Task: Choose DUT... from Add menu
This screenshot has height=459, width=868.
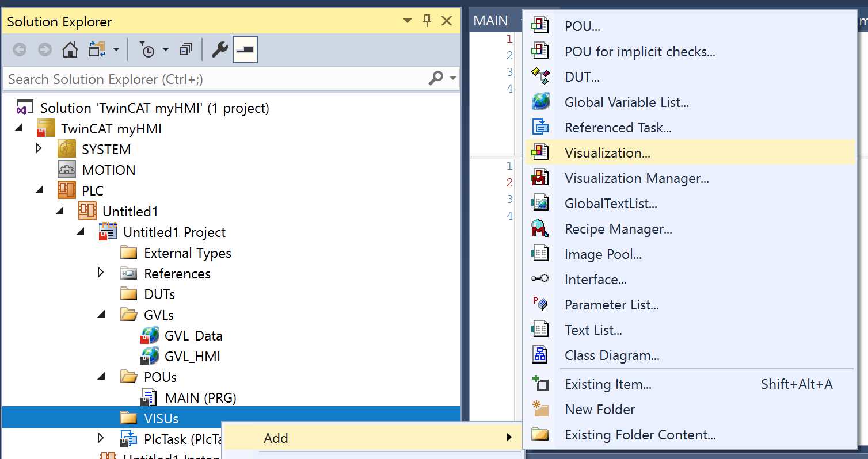Action: click(690, 76)
